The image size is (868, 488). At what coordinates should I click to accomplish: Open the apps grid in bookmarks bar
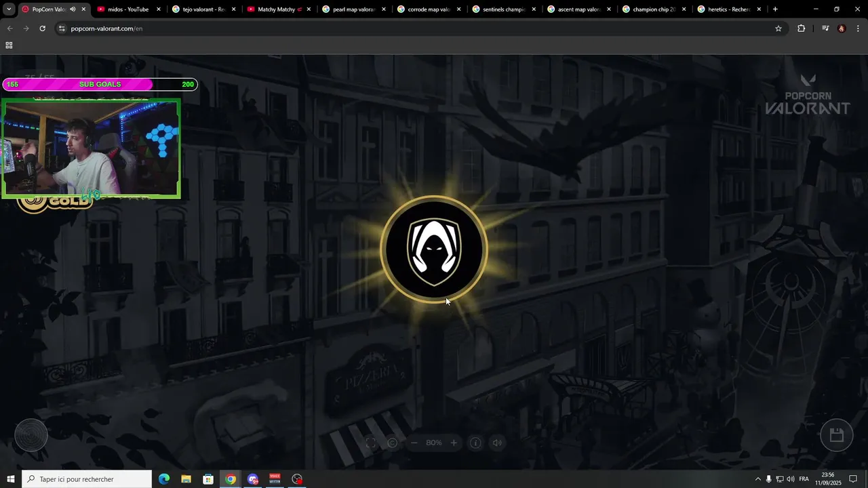click(x=9, y=45)
